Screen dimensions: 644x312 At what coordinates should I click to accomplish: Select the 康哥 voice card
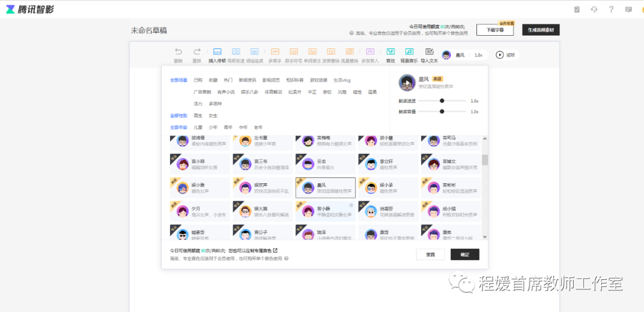click(x=388, y=232)
